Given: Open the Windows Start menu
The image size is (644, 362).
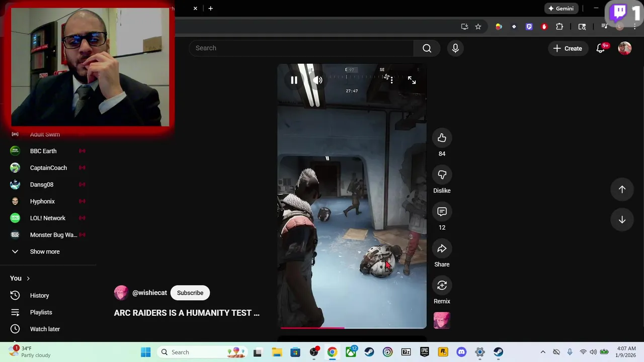Looking at the screenshot, I should pos(145,352).
